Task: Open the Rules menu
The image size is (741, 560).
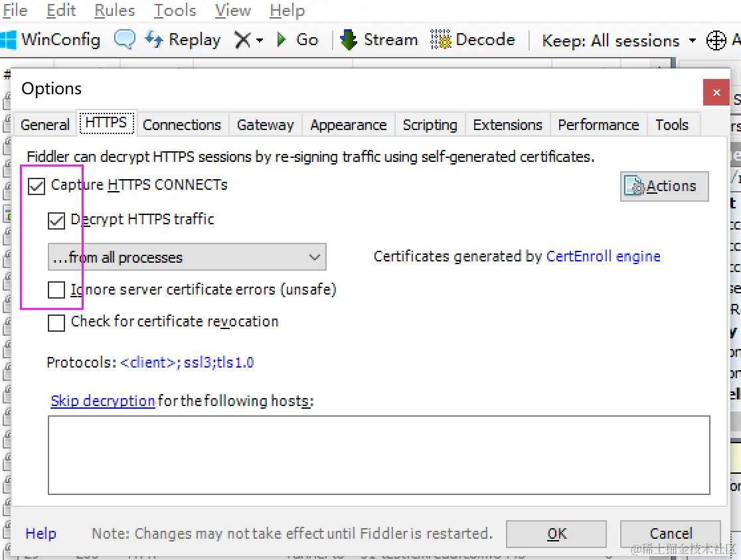Action: (115, 11)
